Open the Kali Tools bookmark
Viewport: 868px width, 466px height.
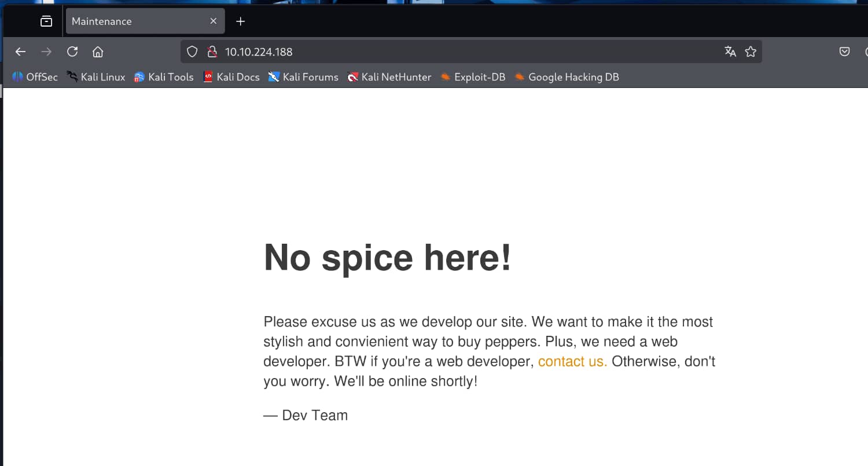click(x=164, y=77)
